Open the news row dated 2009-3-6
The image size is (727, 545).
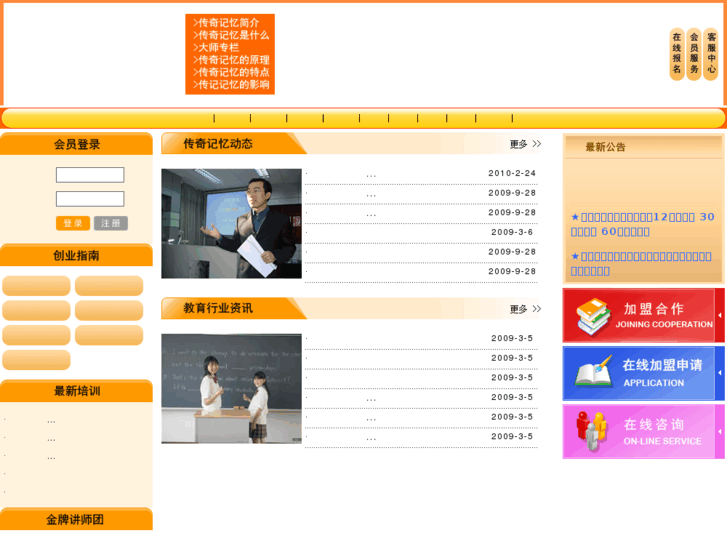(x=421, y=232)
